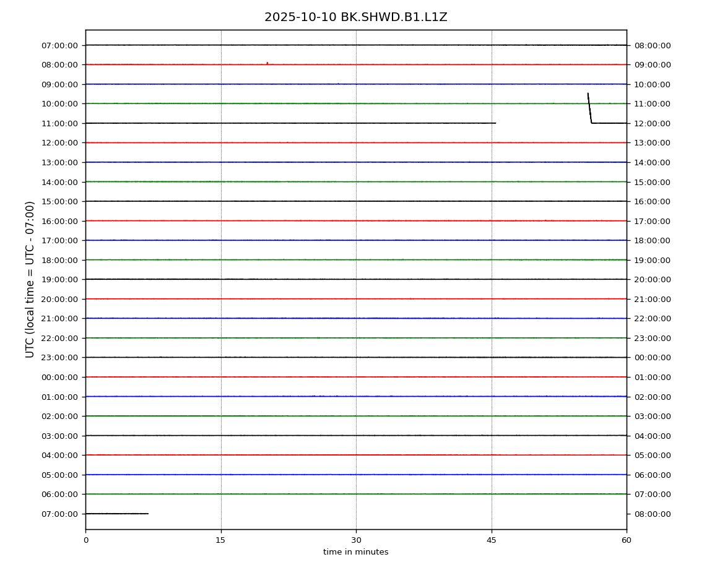Image resolution: width=712 pixels, height=588 pixels.
Task: Click the x-axis tick label 45
Action: 492,540
